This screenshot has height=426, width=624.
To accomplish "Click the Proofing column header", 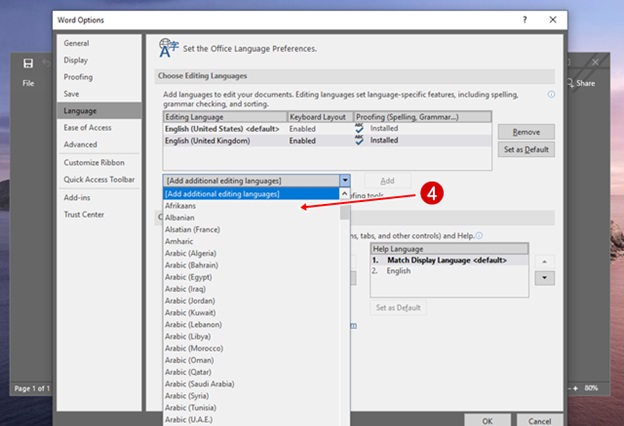I will [x=422, y=117].
